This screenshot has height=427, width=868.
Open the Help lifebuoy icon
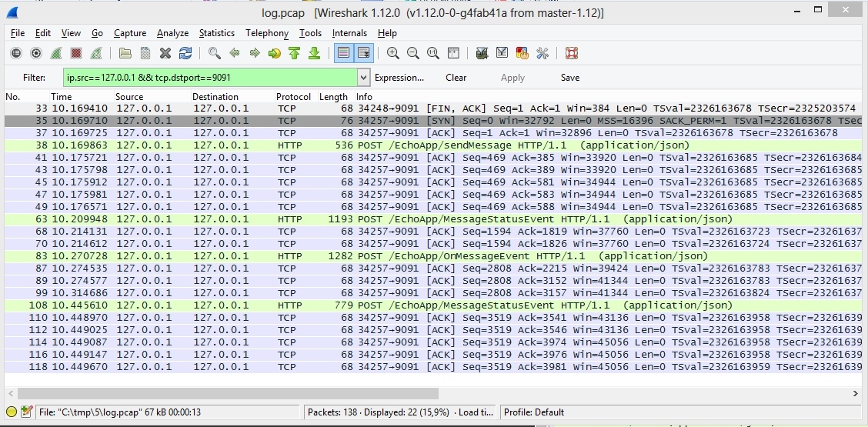pos(571,53)
